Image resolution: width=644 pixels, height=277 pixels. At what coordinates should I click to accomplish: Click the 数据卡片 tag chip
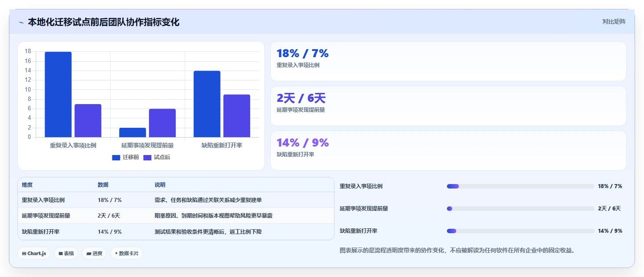click(127, 253)
